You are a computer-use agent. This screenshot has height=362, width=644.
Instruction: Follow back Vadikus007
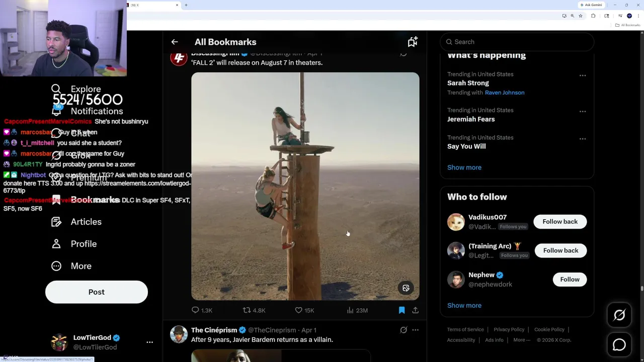coord(560,222)
